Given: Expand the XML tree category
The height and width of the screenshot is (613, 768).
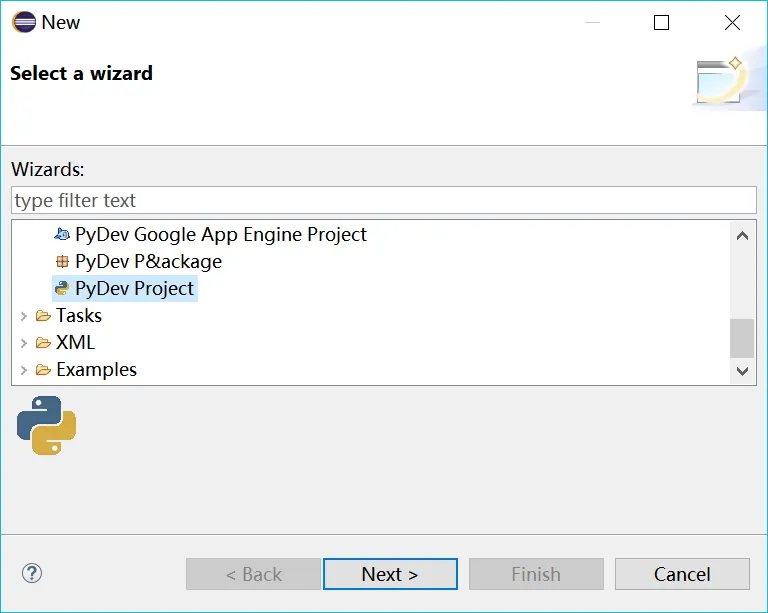Looking at the screenshot, I should point(24,343).
